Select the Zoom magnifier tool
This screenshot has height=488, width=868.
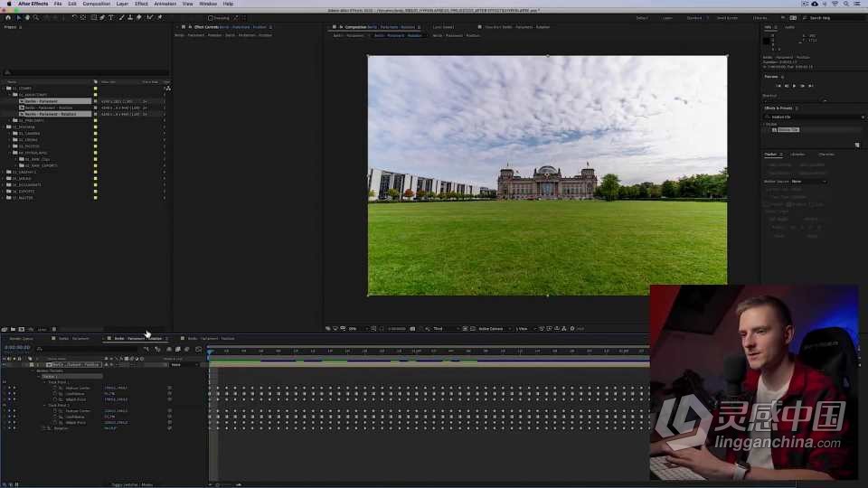pyautogui.click(x=36, y=18)
